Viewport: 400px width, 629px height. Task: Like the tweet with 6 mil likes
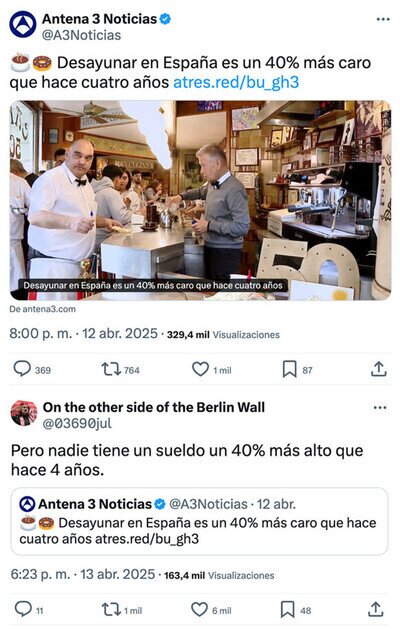pos(199,609)
